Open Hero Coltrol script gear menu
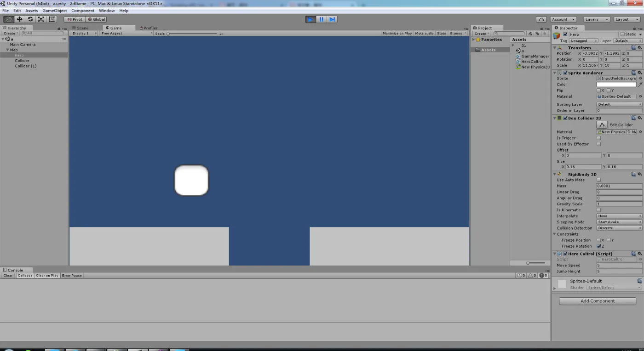Viewport: 644px width, 351px height. tap(639, 253)
